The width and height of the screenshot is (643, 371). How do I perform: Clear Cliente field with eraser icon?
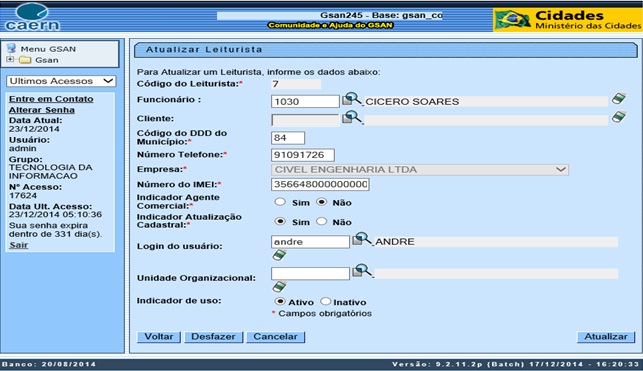[x=619, y=117]
